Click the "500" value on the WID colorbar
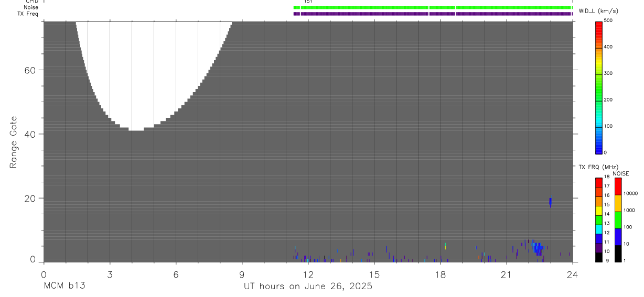The image size is (644, 297). click(609, 20)
